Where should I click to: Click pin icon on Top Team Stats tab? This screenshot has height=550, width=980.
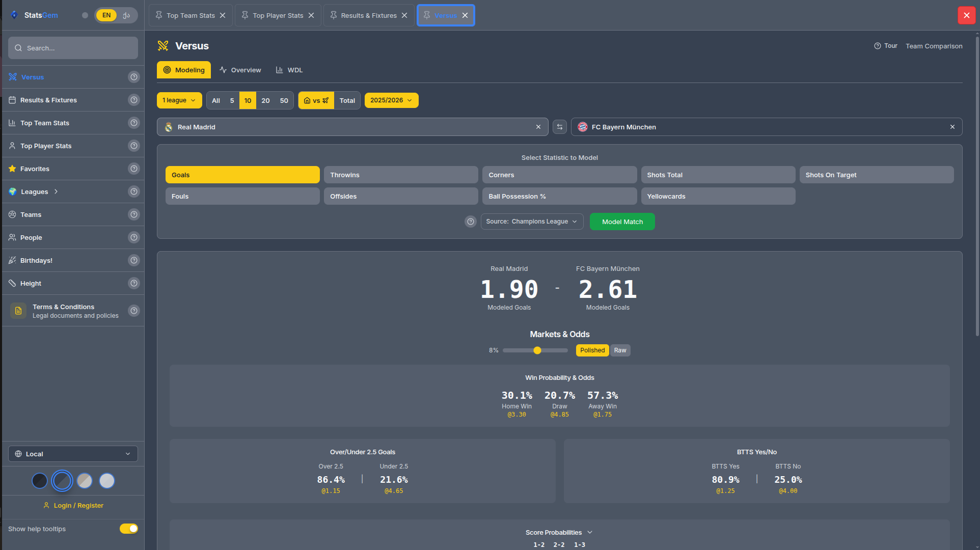tap(159, 15)
